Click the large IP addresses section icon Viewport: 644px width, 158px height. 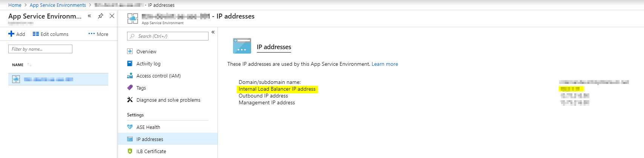point(242,46)
